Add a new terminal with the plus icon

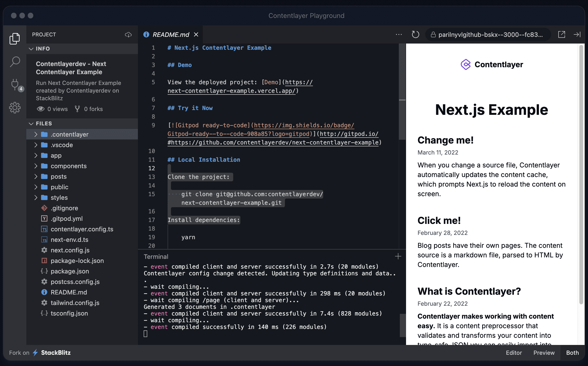click(398, 256)
